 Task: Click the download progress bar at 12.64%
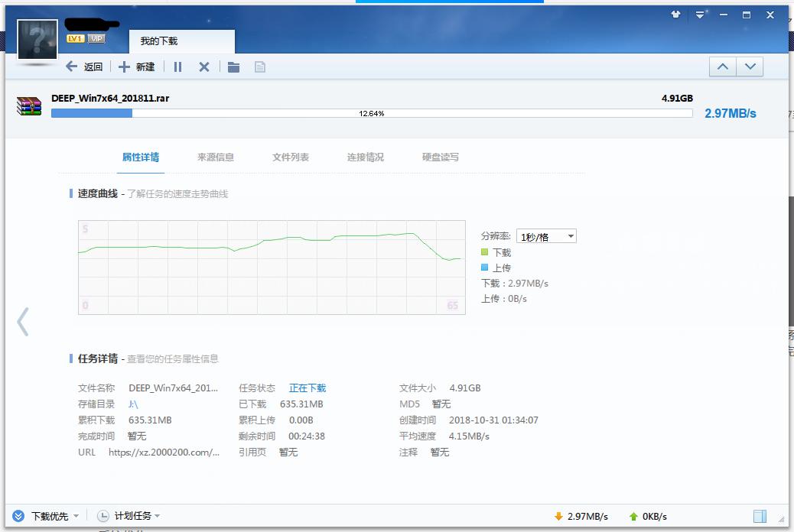372,113
